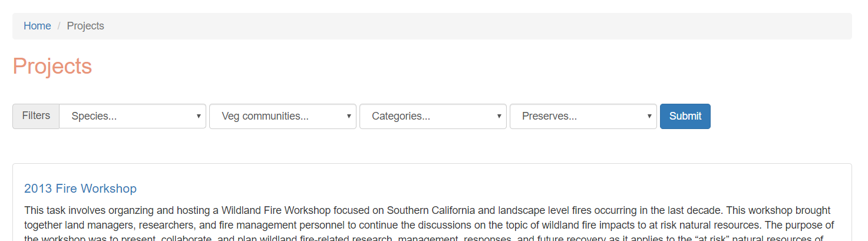Viewport: 868px width, 241px height.
Task: Open the Veg communities filter dropdown
Action: pyautogui.click(x=283, y=116)
